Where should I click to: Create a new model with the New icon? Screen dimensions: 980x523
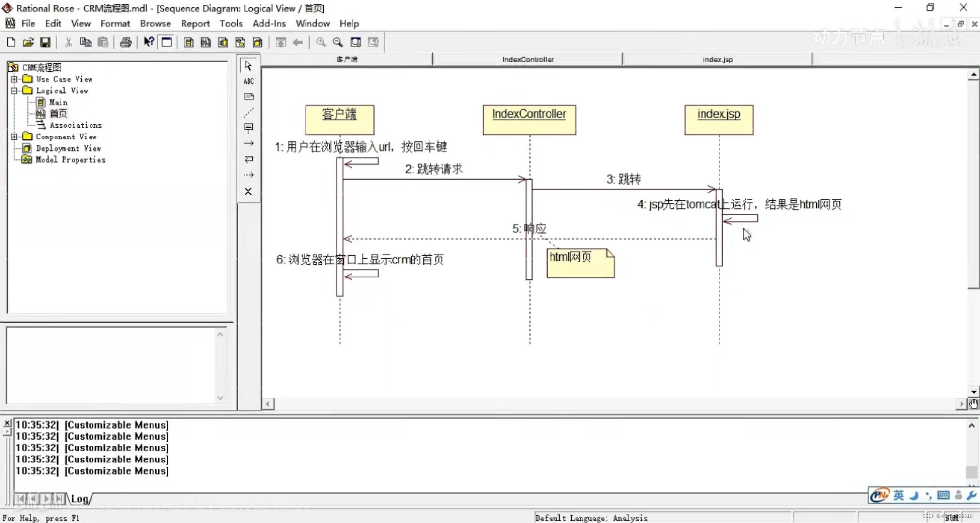click(11, 43)
